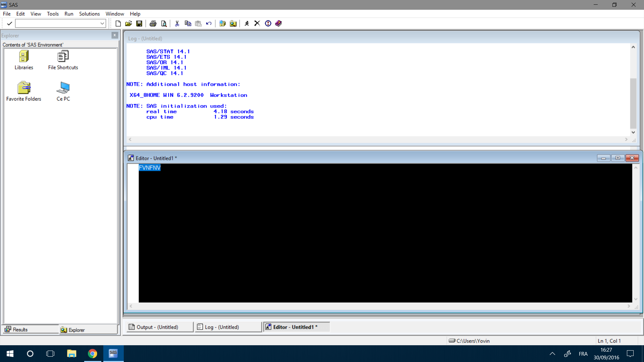The width and height of the screenshot is (644, 362).
Task: Click the command input field
Action: (x=57, y=23)
